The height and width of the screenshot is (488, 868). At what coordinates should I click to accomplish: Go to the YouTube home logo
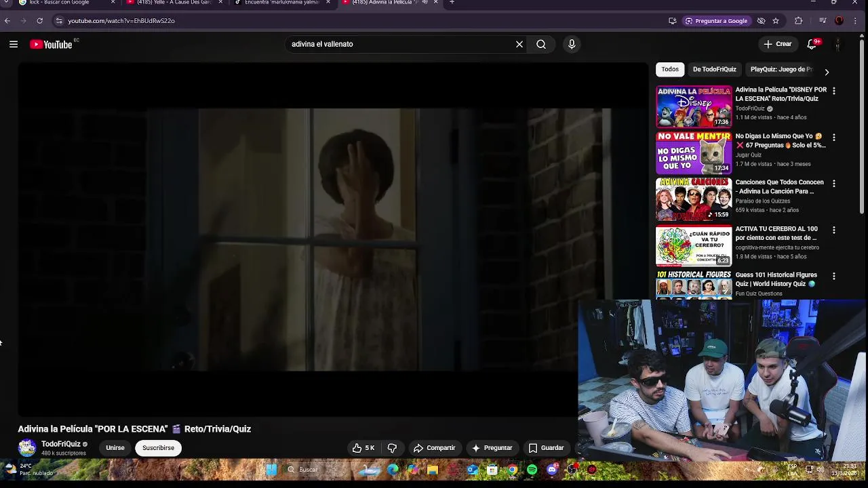click(x=51, y=44)
